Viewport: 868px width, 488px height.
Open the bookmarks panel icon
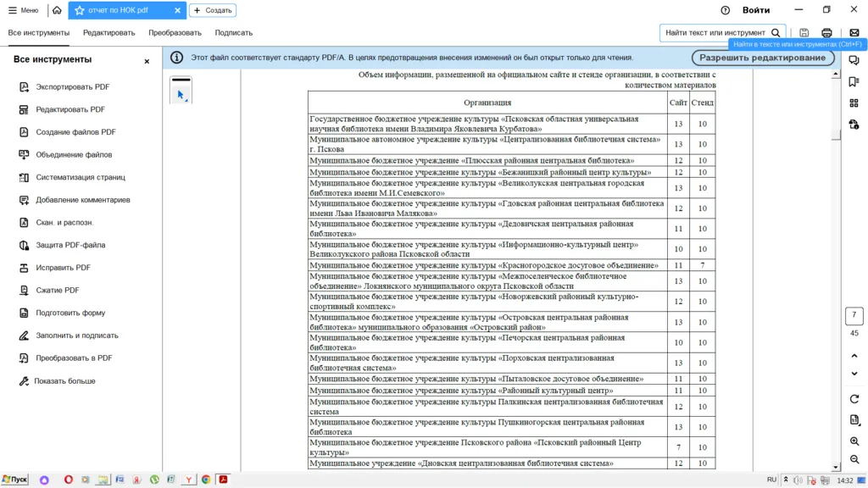(x=854, y=82)
